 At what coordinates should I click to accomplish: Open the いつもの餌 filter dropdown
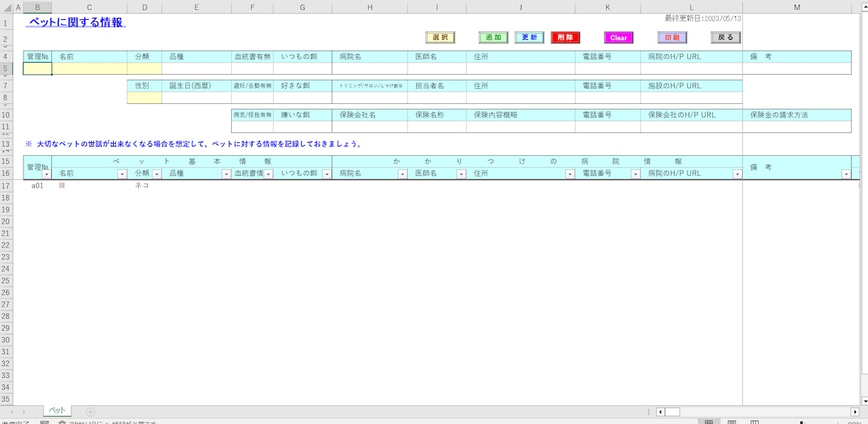point(327,174)
